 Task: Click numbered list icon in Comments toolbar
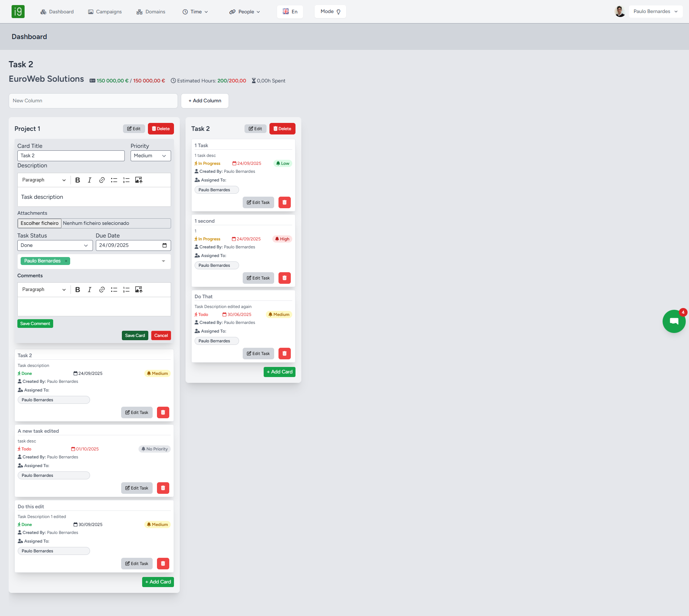126,290
